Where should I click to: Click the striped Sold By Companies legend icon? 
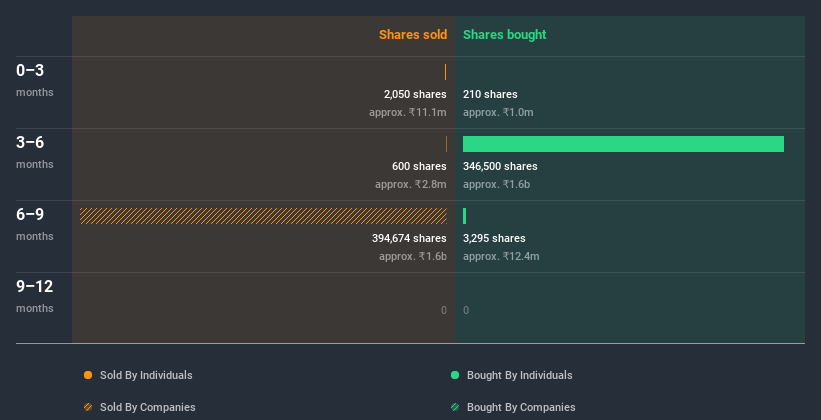88,407
